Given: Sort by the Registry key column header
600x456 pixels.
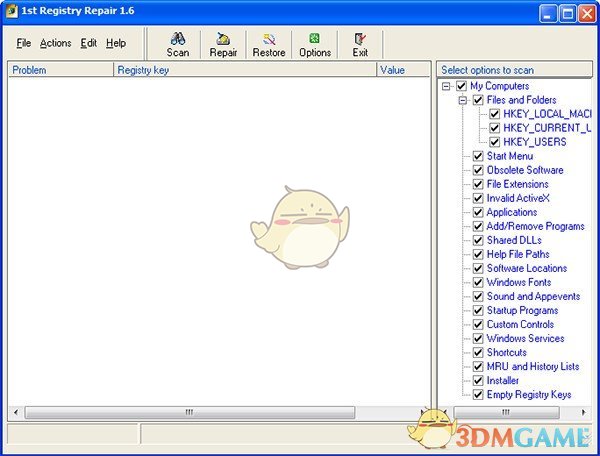Looking at the screenshot, I should pyautogui.click(x=245, y=70).
